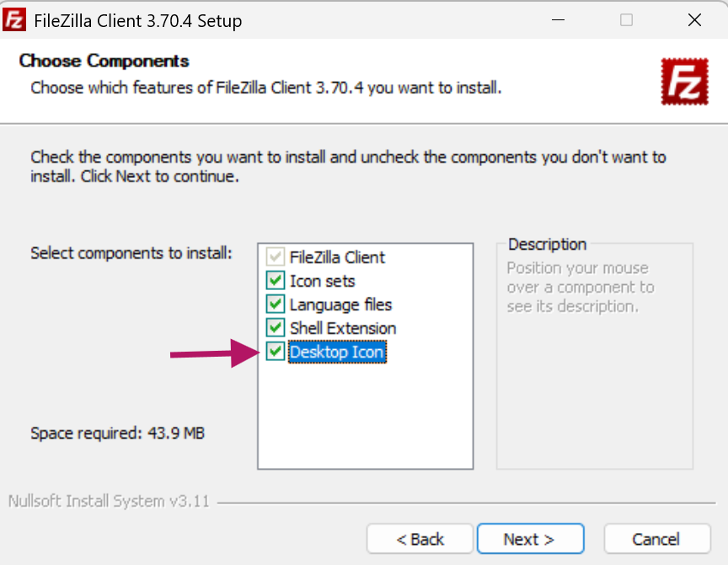Image resolution: width=728 pixels, height=565 pixels.
Task: Click the large FileZilla logo in header
Action: pyautogui.click(x=685, y=81)
